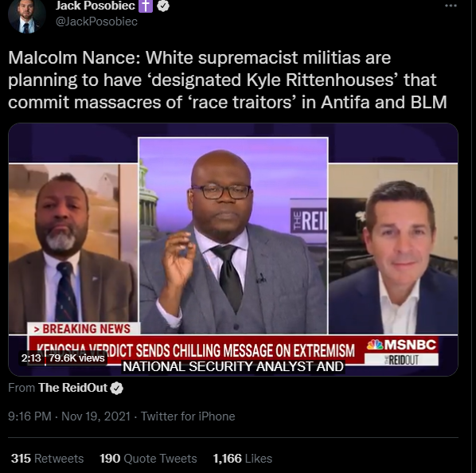The height and width of the screenshot is (473, 476).
Task: Open The ReidOut source link
Action: (73, 388)
